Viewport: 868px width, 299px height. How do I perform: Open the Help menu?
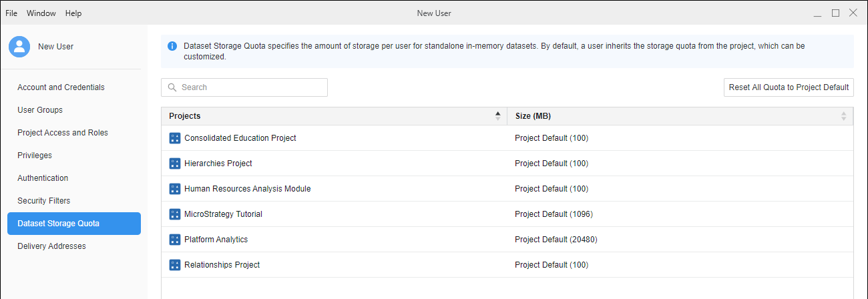pyautogui.click(x=73, y=13)
